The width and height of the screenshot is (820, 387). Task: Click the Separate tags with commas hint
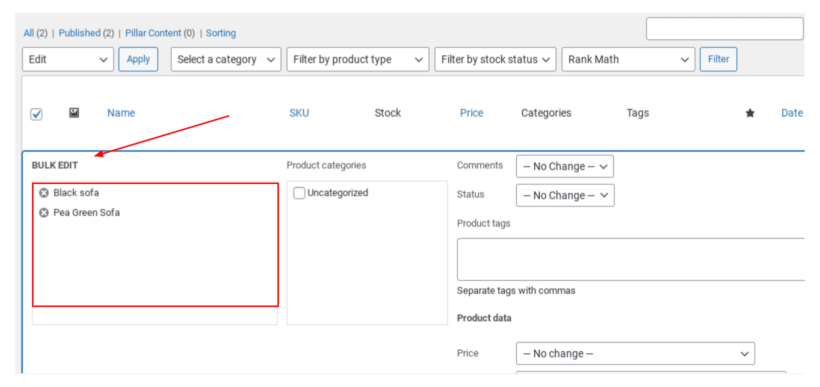click(516, 291)
